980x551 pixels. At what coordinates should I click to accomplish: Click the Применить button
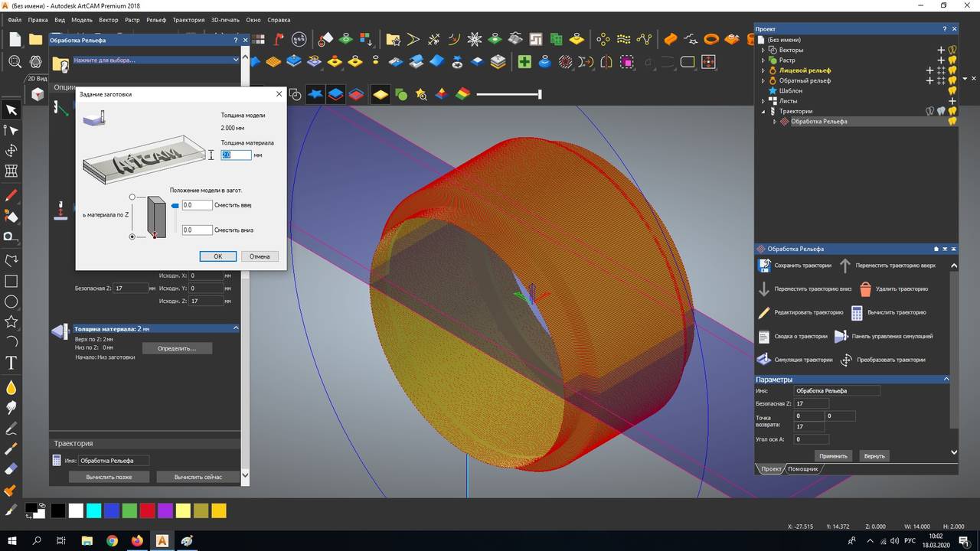(833, 455)
